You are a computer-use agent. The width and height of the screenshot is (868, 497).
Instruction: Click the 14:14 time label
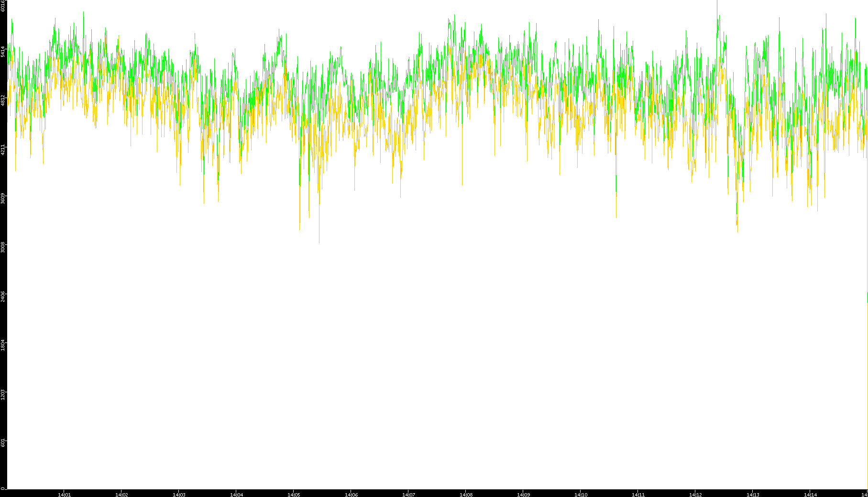point(810,495)
